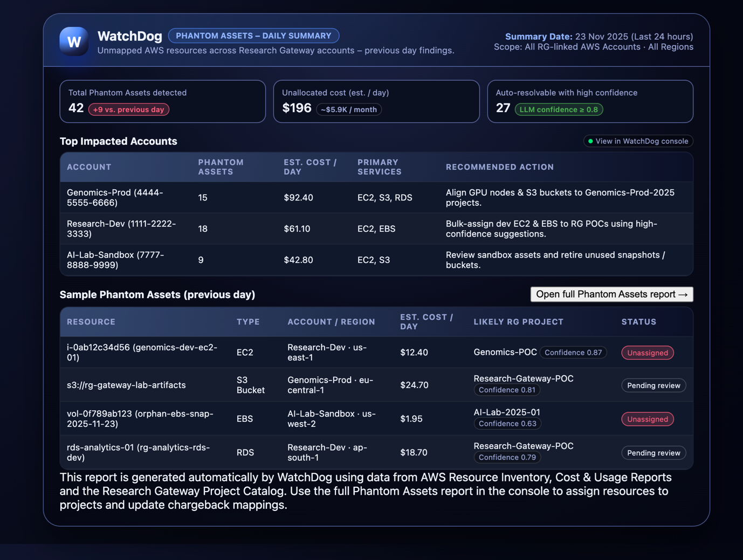Click the $92.40 cost cell
743x560 pixels.
pos(298,198)
